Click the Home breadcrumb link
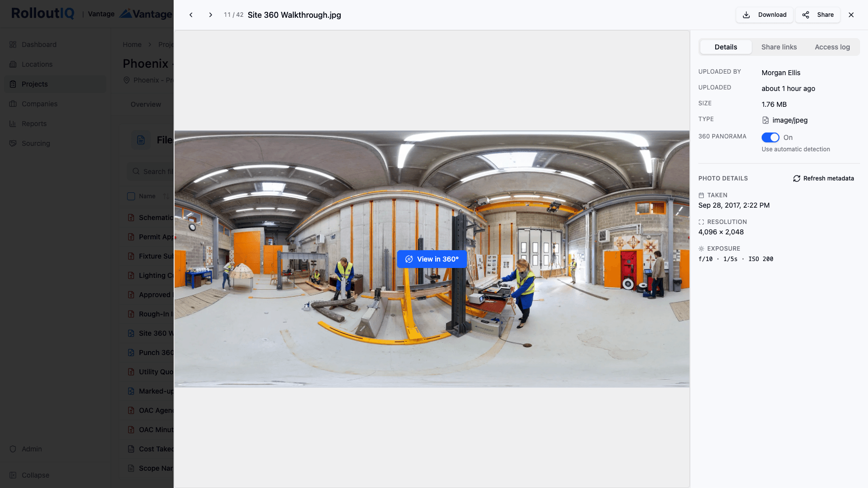868x488 pixels. tap(132, 44)
